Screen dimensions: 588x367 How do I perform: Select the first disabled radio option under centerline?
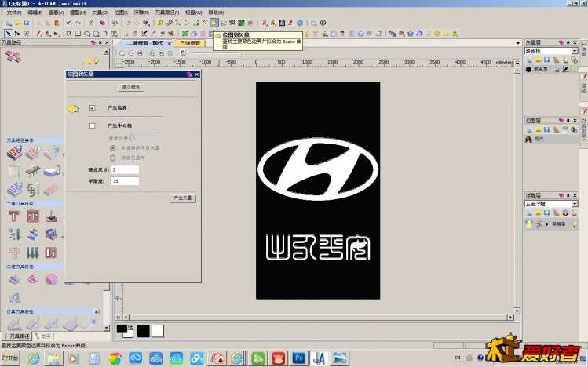click(x=112, y=148)
